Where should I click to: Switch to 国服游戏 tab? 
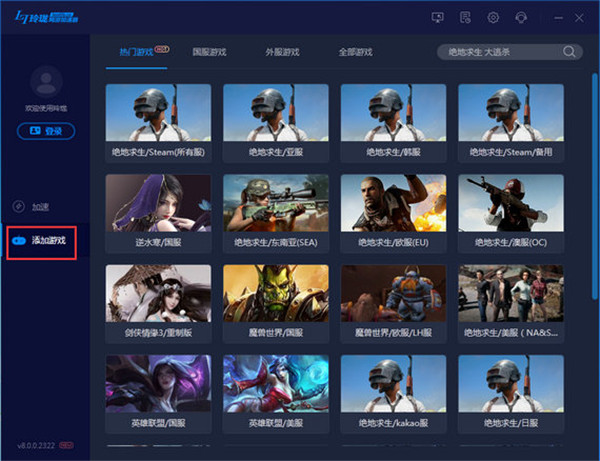209,52
